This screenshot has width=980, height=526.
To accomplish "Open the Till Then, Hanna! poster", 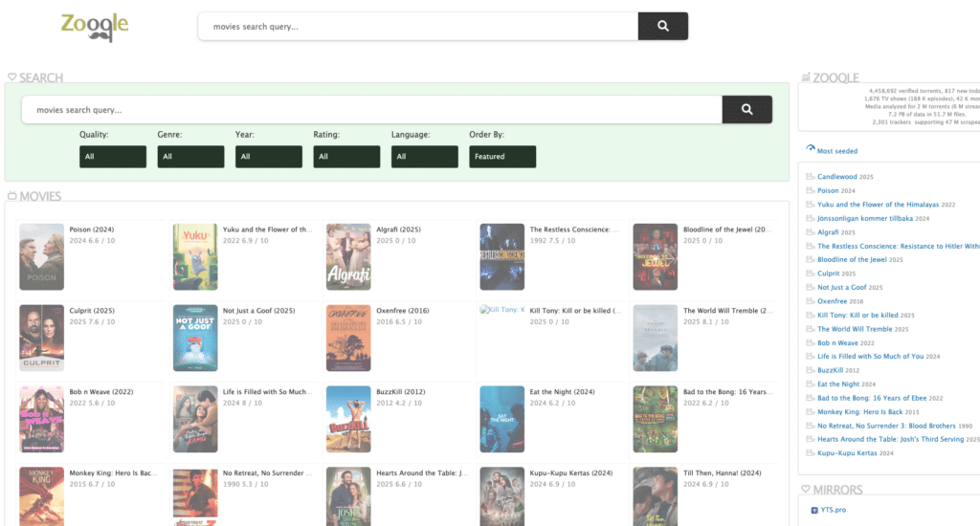I will click(655, 496).
